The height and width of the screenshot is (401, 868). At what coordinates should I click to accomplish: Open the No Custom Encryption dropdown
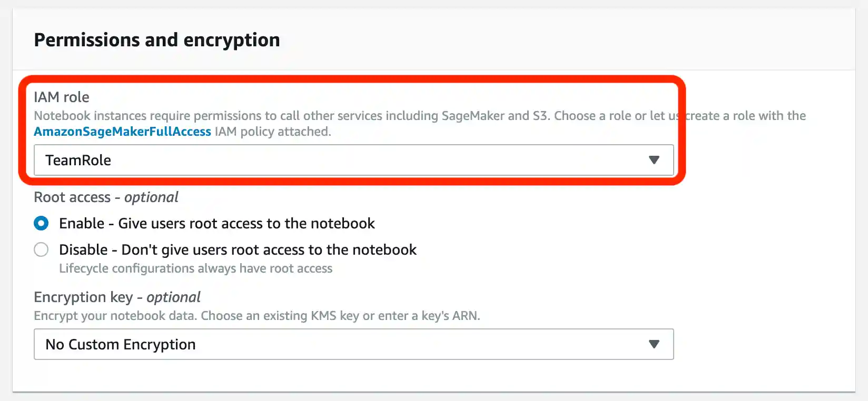(x=353, y=344)
